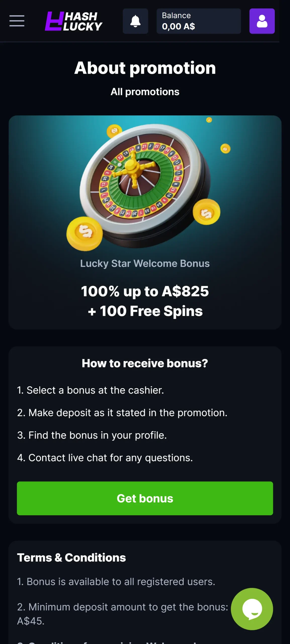Click the How to receive bonus heading

pos(145,363)
